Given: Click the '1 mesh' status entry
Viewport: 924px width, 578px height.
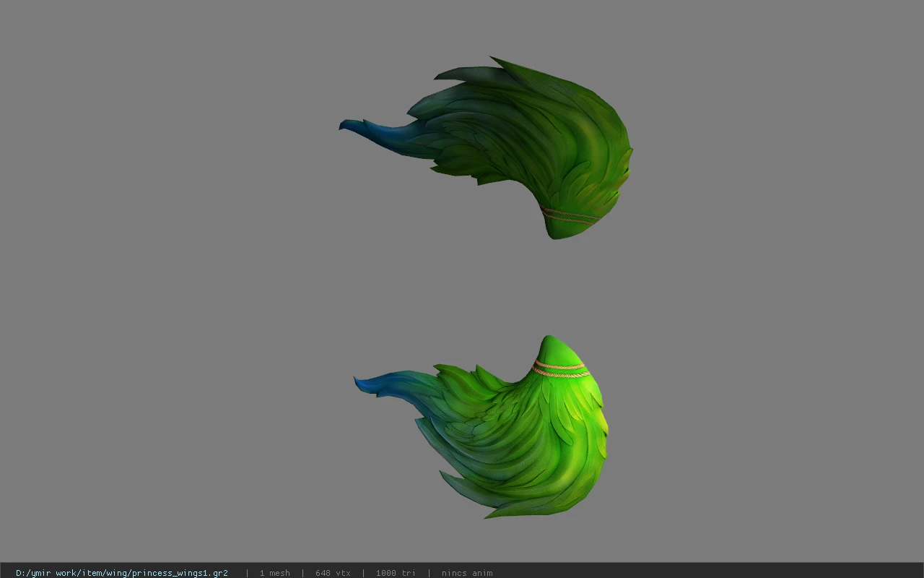Looking at the screenshot, I should click(x=275, y=573).
